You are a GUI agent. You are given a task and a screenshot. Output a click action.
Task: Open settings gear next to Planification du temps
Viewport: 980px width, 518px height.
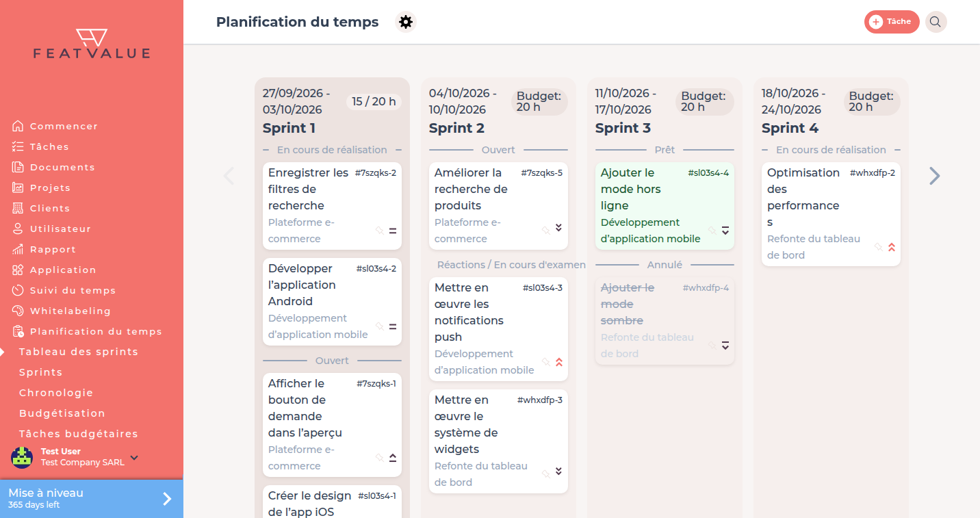point(406,22)
